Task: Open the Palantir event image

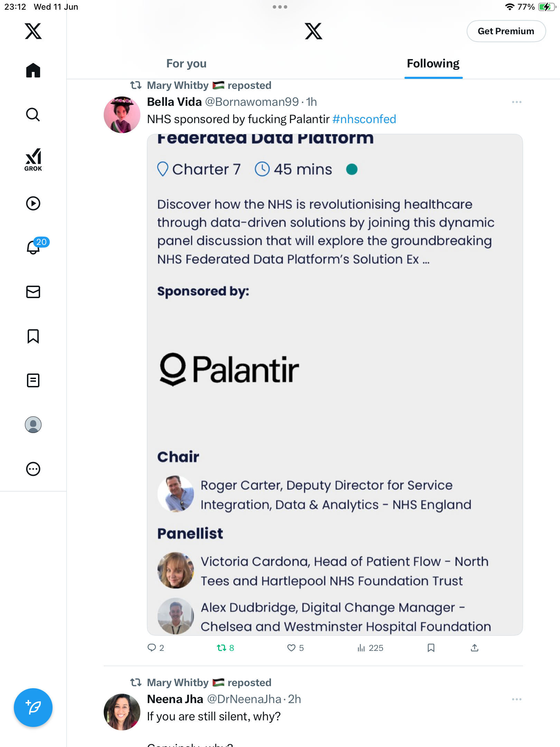Action: click(x=335, y=385)
